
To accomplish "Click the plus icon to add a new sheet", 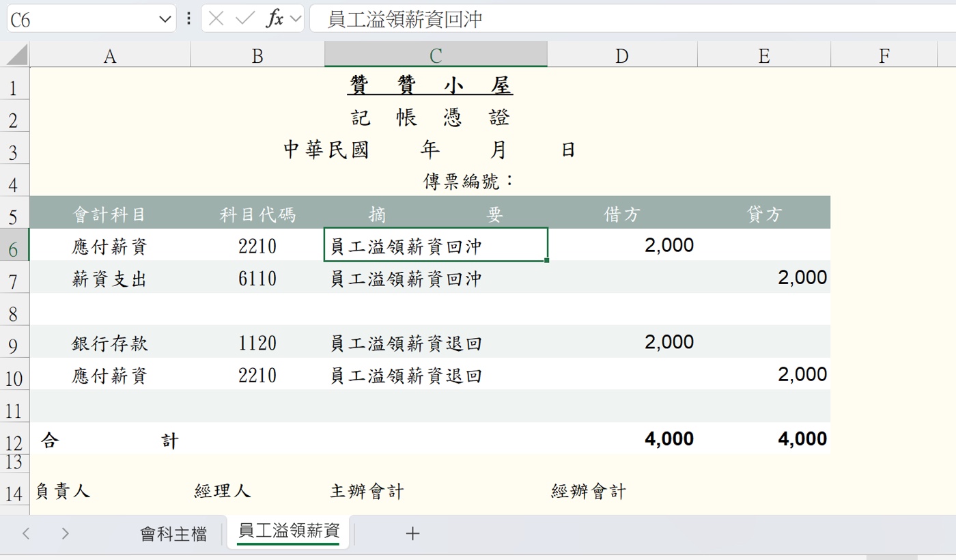I will tap(412, 533).
